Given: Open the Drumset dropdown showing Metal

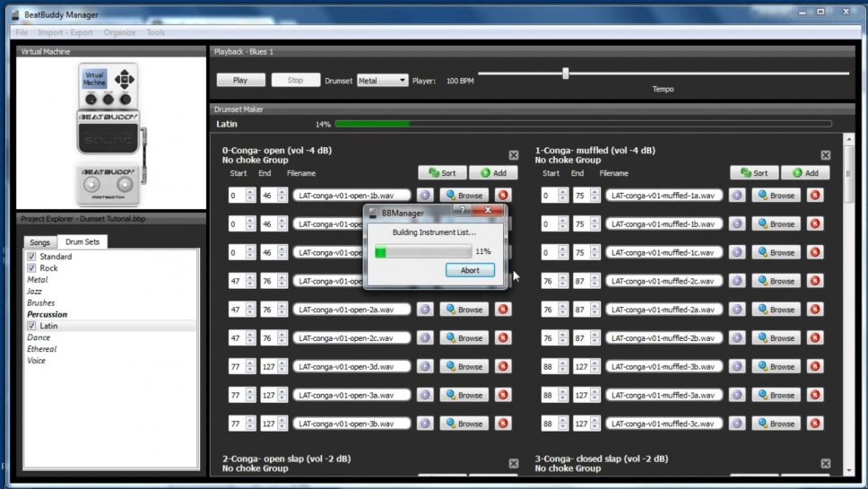Looking at the screenshot, I should [382, 81].
